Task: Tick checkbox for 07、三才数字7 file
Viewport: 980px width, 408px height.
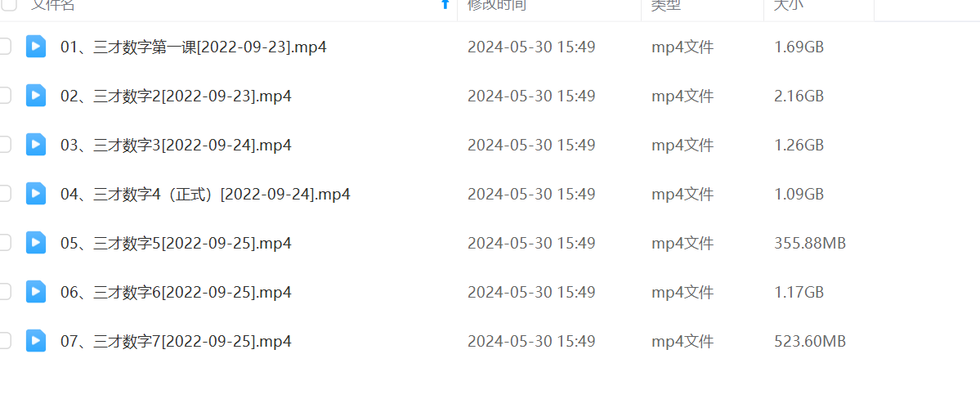Action: (4, 341)
